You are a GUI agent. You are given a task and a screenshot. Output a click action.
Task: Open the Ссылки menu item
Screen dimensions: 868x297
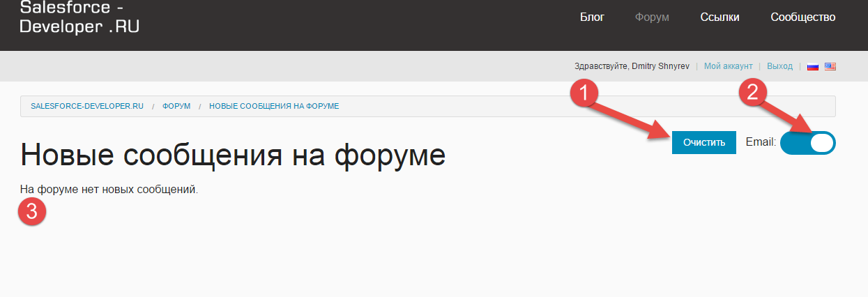tap(719, 17)
